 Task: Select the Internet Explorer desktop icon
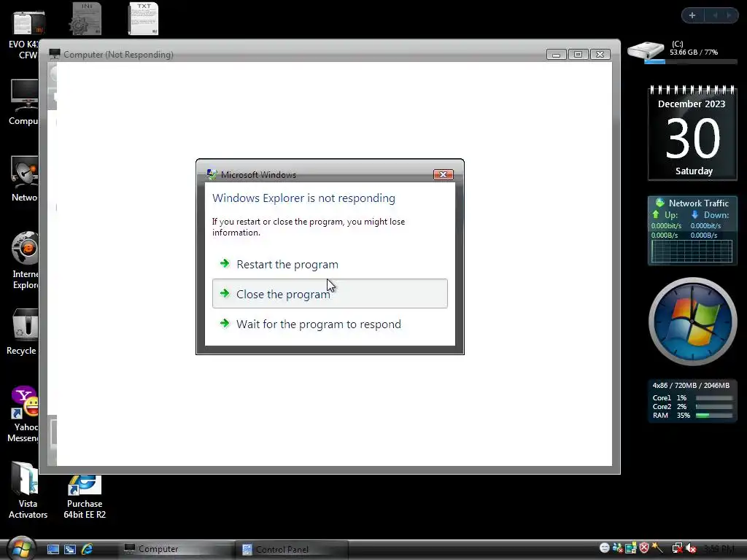[x=23, y=261]
